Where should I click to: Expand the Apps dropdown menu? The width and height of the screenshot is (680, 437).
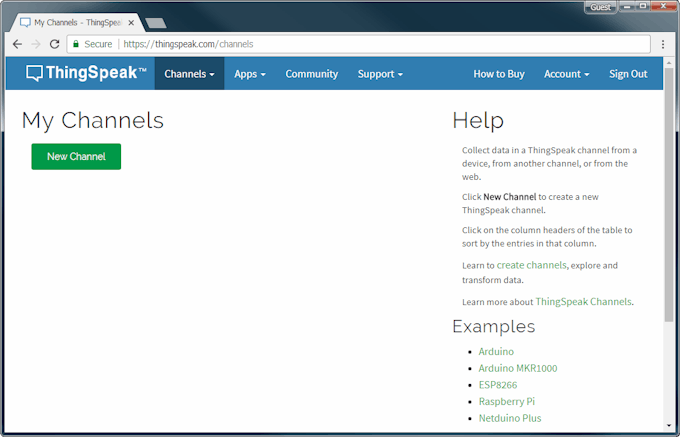pos(250,74)
